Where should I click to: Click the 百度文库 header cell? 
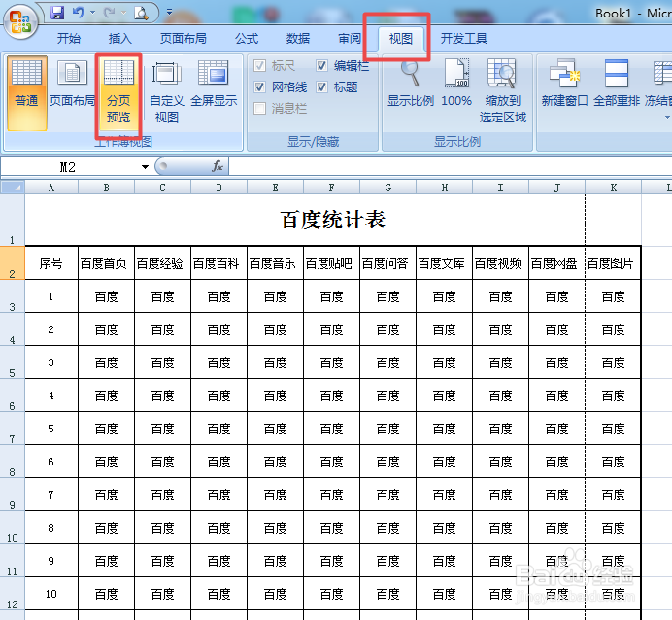444,262
